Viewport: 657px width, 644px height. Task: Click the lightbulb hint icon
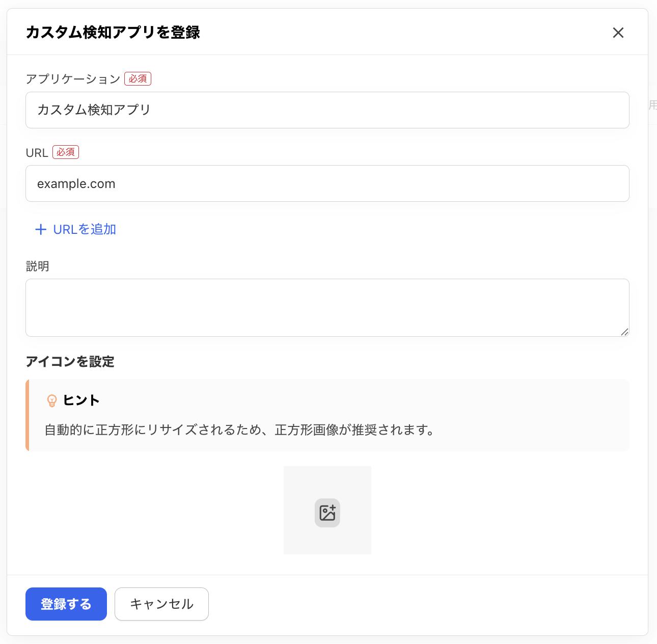[x=52, y=401]
